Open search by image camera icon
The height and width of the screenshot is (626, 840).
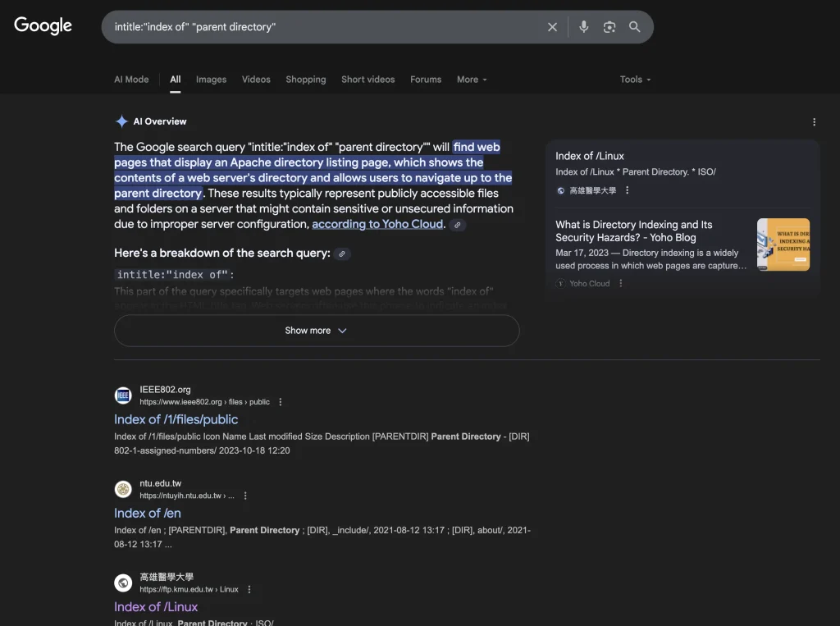[x=609, y=27]
